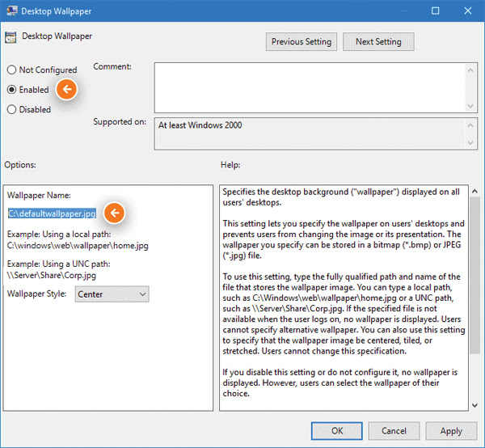The width and height of the screenshot is (485, 448).
Task: Click the Help pane scrollbar thumb
Action: [474, 276]
